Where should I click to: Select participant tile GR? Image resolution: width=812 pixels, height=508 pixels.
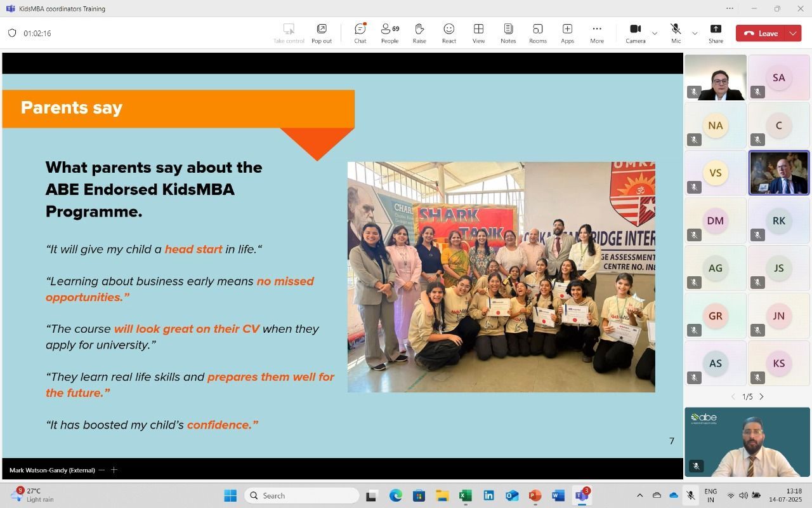tap(716, 316)
